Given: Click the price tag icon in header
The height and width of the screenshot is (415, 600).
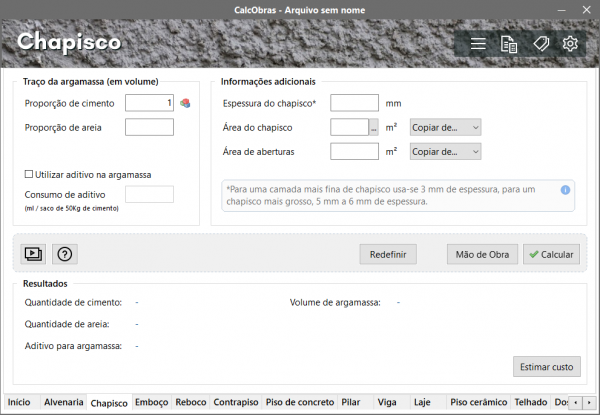Looking at the screenshot, I should point(540,44).
